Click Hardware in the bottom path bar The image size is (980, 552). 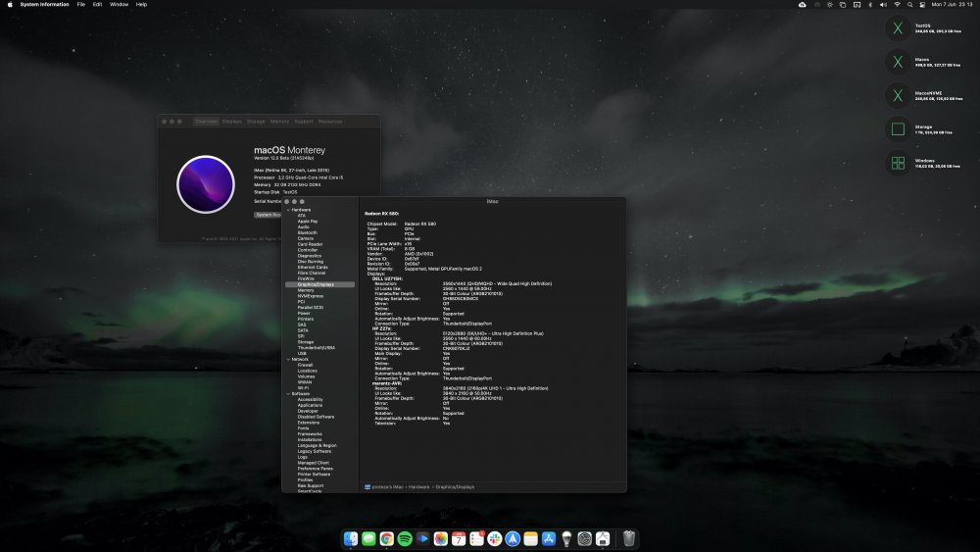[419, 487]
